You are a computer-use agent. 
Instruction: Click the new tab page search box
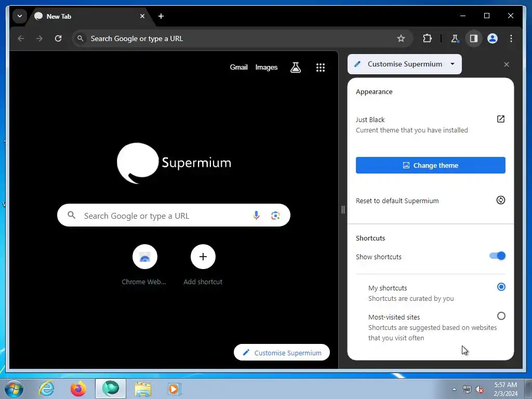pyautogui.click(x=174, y=215)
